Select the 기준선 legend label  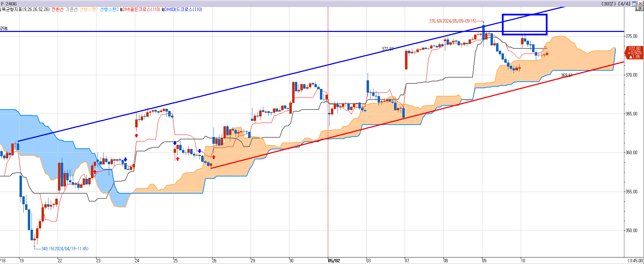(x=72, y=9)
